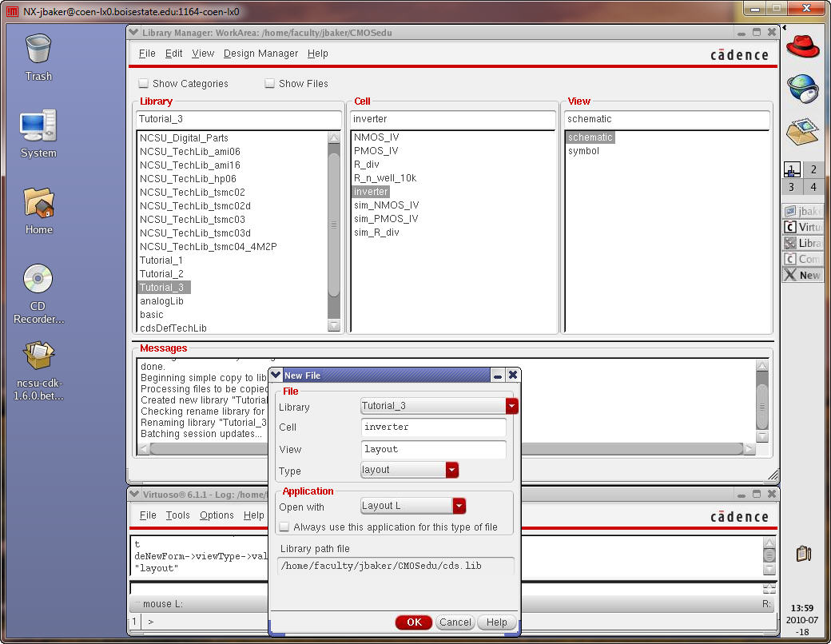831x644 pixels.
Task: Open the Open with Layout L dropdown
Action: tap(459, 506)
